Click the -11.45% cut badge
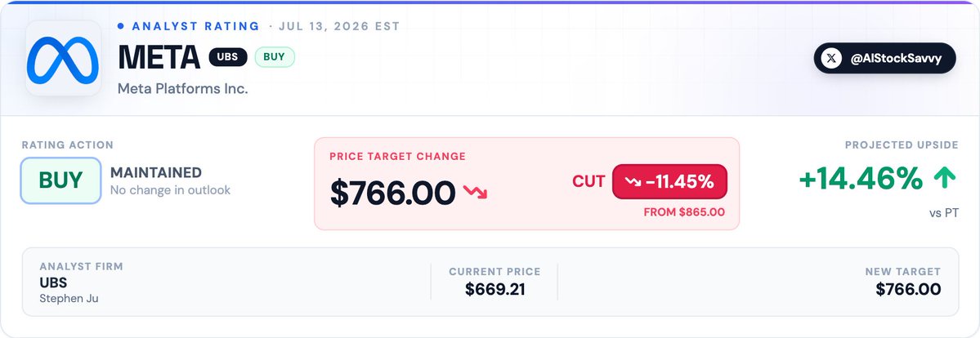The width and height of the screenshot is (980, 338). click(x=669, y=182)
